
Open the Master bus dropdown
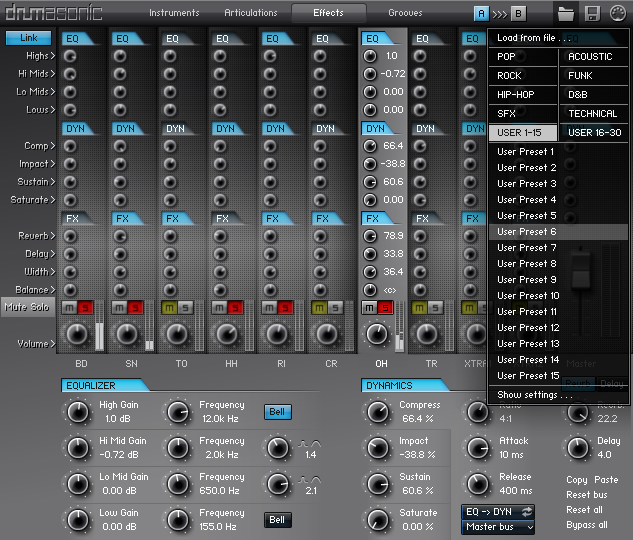pos(498,527)
